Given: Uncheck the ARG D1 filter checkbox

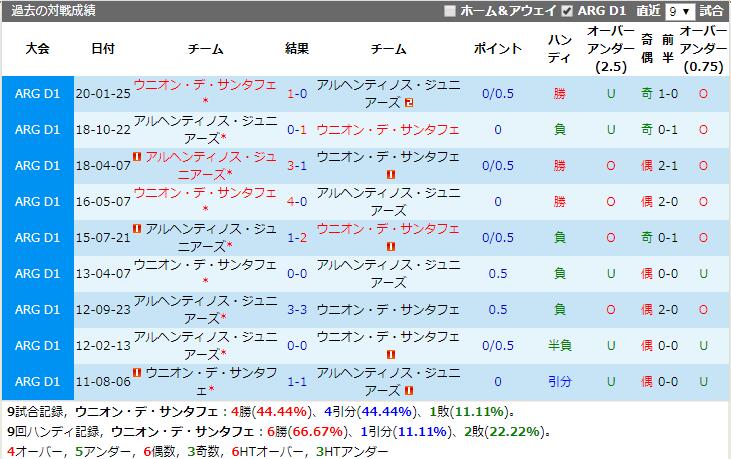Looking at the screenshot, I should pyautogui.click(x=567, y=11).
